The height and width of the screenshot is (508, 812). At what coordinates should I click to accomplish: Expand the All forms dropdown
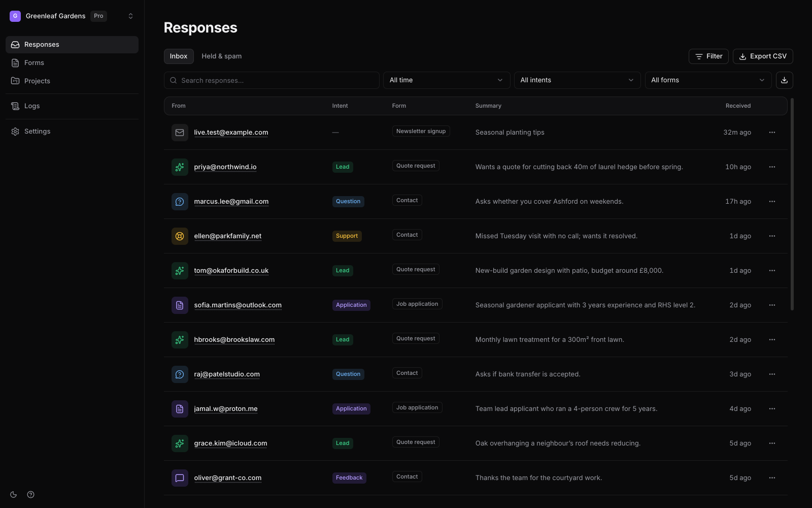[708, 80]
